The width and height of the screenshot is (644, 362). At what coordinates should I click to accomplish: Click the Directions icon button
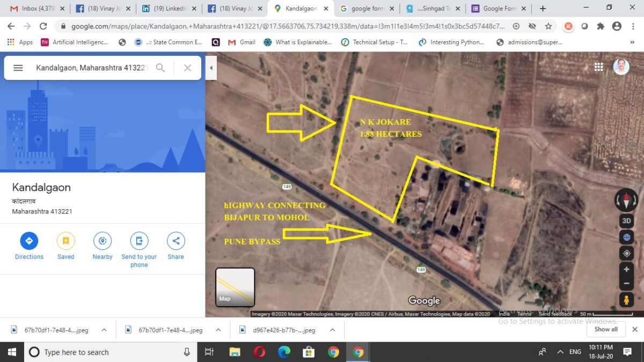pos(29,241)
